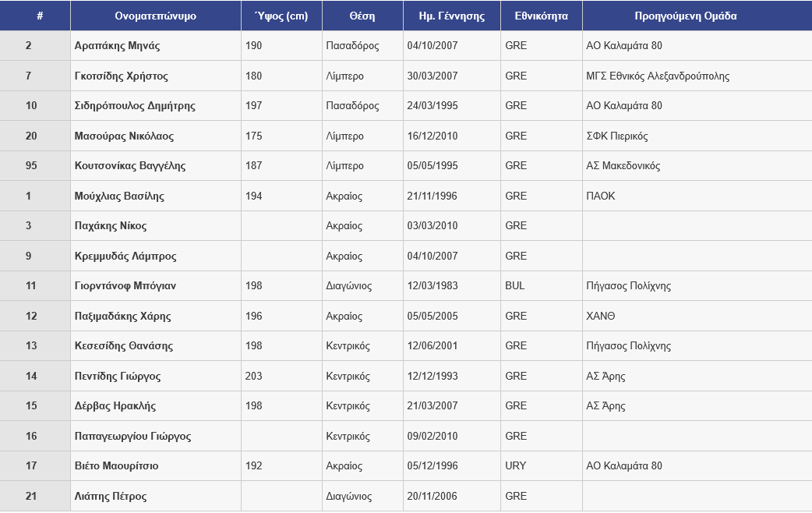
Task: Click the URY nationality cell
Action: [515, 466]
